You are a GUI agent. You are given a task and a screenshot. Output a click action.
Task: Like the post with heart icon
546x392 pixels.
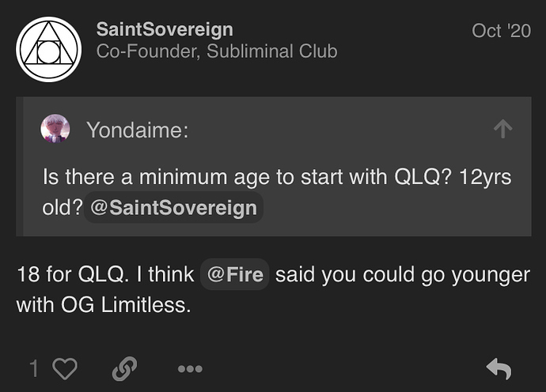[65, 368]
